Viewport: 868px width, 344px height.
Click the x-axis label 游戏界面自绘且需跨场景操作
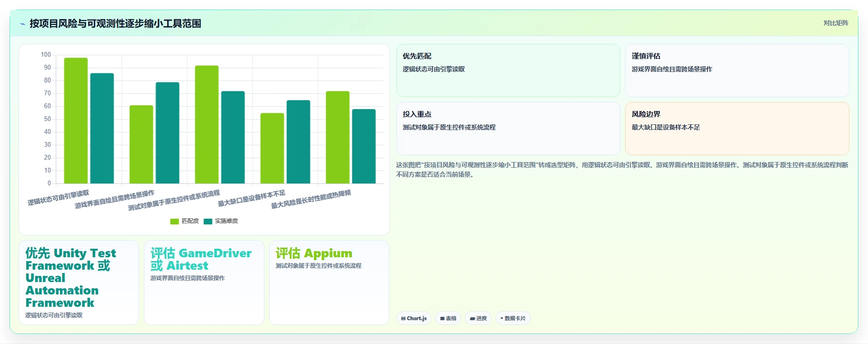click(x=115, y=200)
